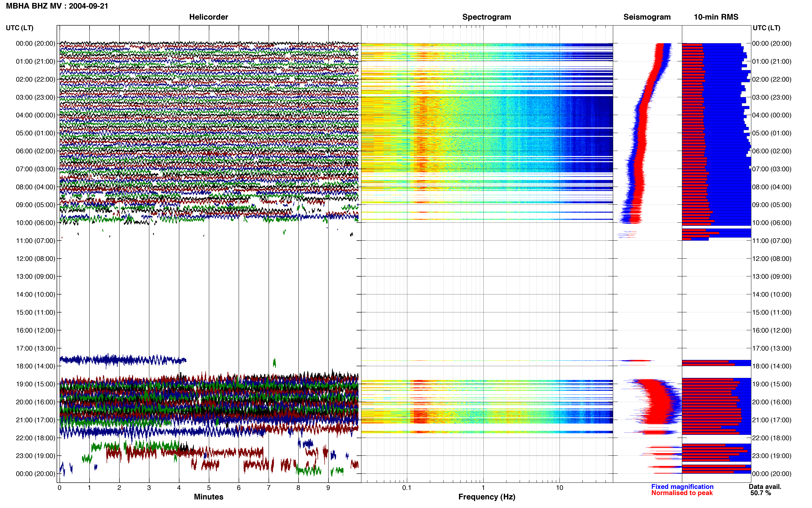Click the 'UTC (LT)' label beside the Helicorder panel
The image size is (812, 508).
point(19,28)
